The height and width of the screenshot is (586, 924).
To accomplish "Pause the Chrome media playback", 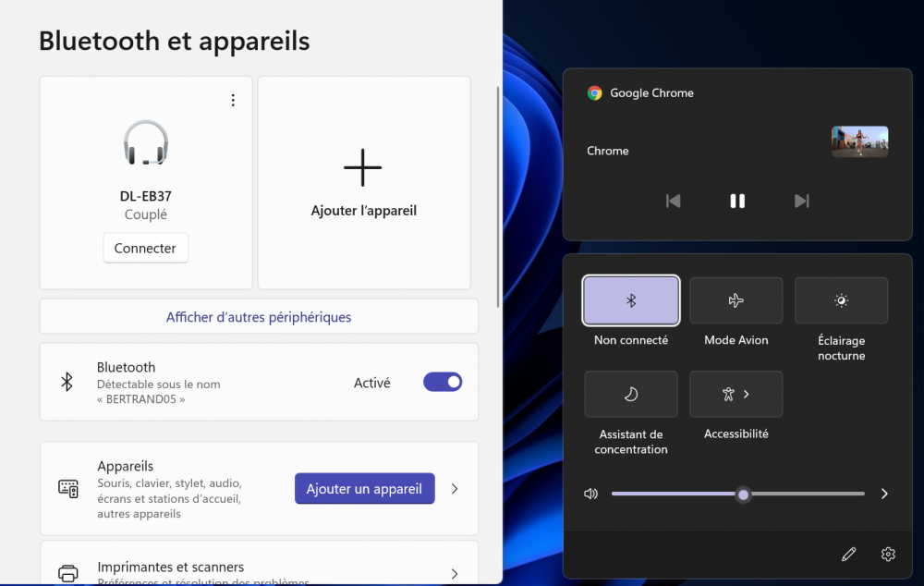I will click(736, 201).
